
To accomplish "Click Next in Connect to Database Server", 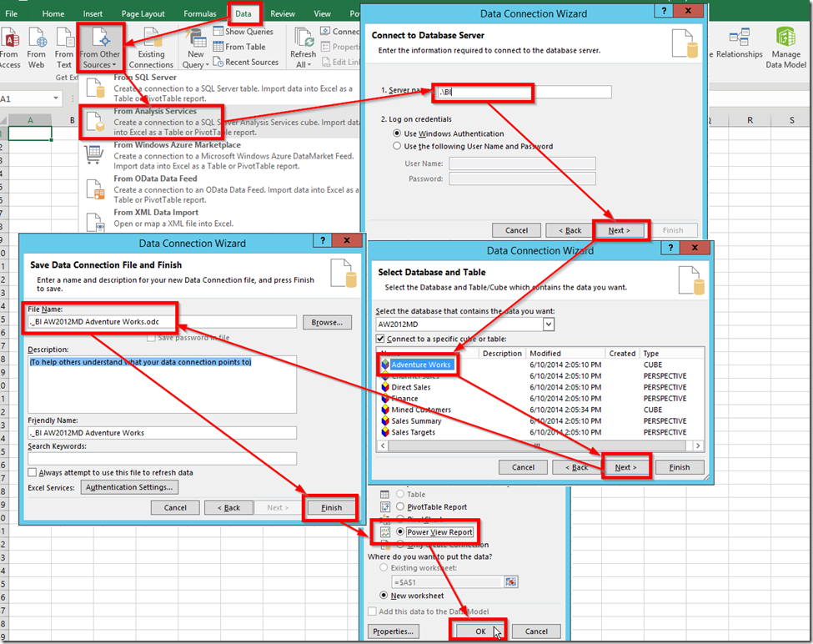I will [x=619, y=230].
